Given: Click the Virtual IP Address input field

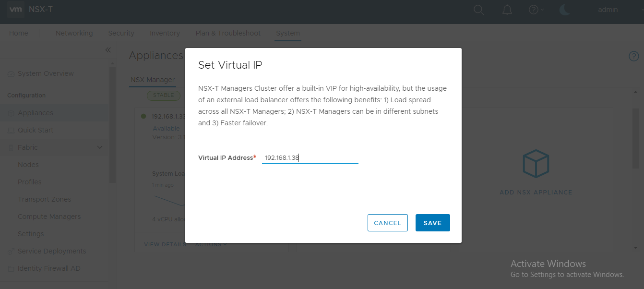Looking at the screenshot, I should (310, 158).
